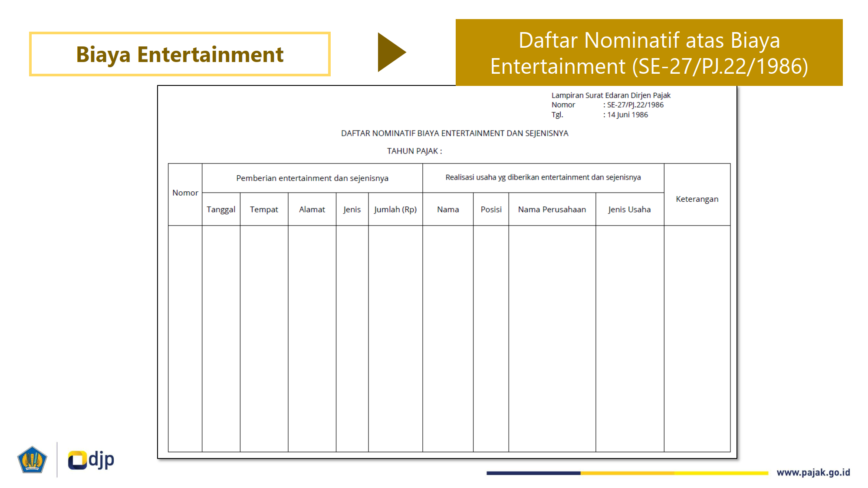Select the Tempat column header
The height and width of the screenshot is (488, 868).
264,210
